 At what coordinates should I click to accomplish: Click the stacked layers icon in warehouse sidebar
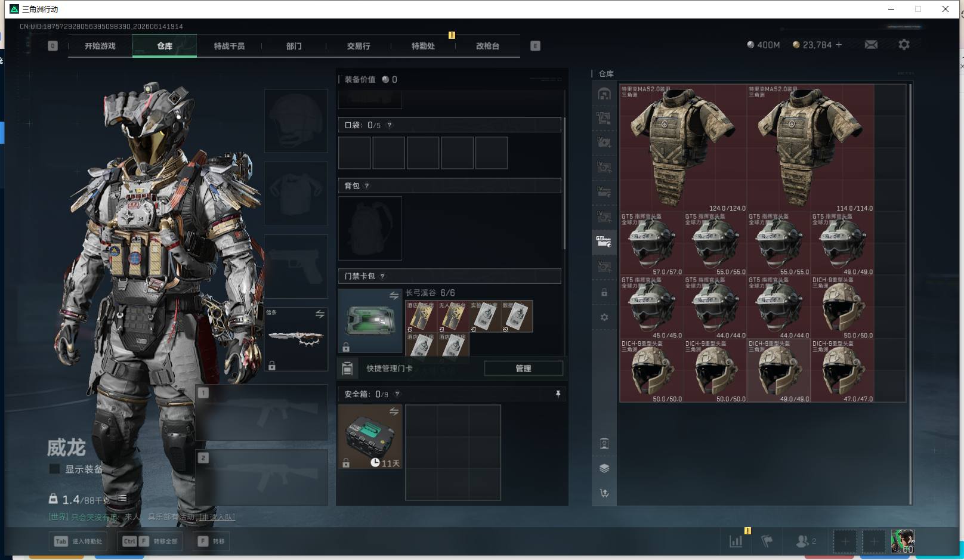604,468
